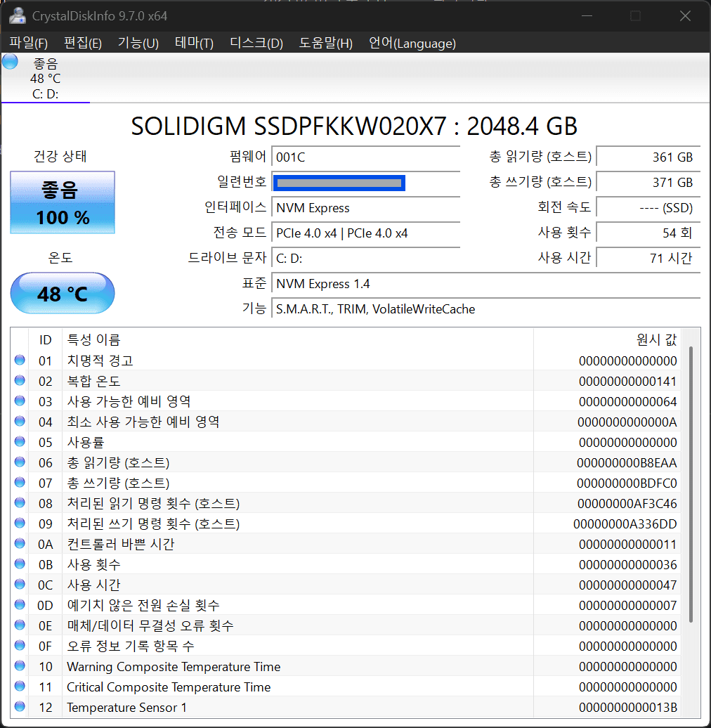This screenshot has width=711, height=728.
Task: Click status orb for 03 사용 가능한 예비 영역
Action: 20,401
